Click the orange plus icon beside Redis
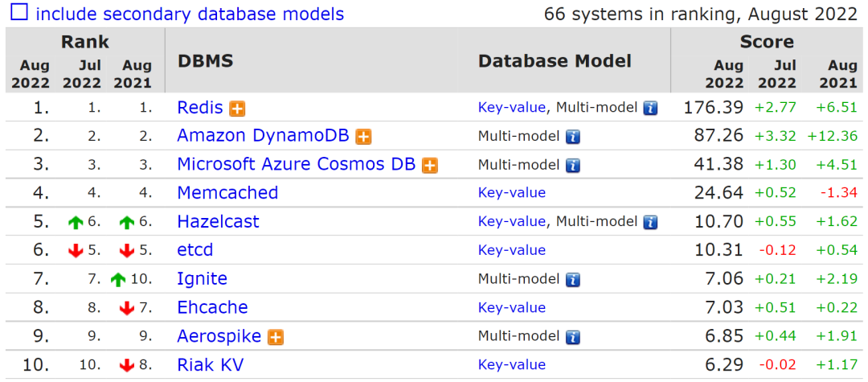The width and height of the screenshot is (868, 382). pos(237,109)
